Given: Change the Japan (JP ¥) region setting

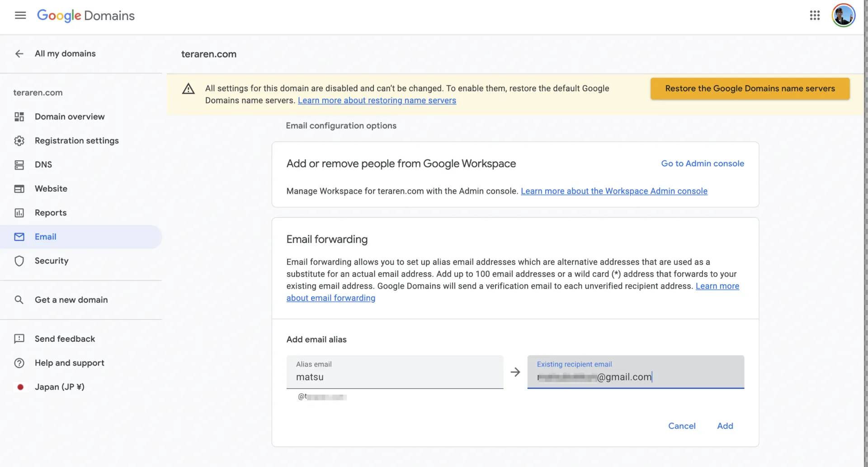Looking at the screenshot, I should click(x=59, y=387).
